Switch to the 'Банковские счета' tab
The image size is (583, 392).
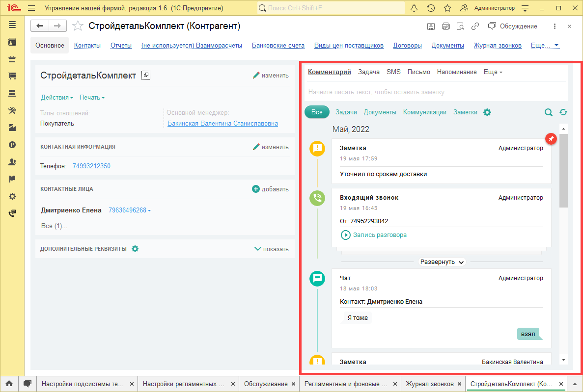point(278,46)
